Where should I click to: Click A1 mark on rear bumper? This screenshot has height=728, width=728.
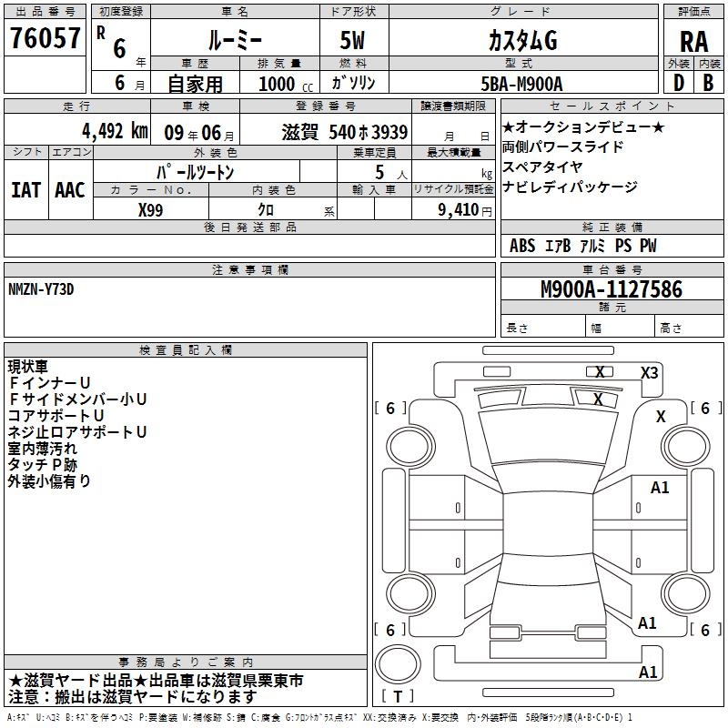tap(648, 672)
